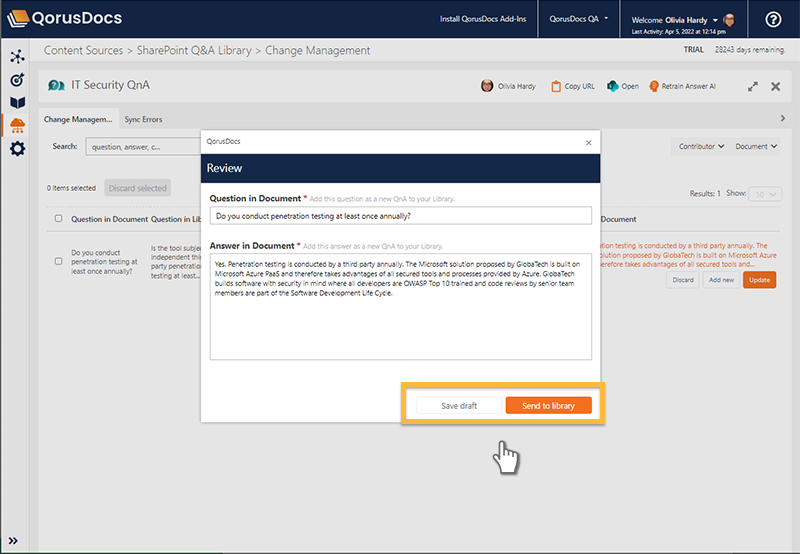Open the Document filter dropdown
The image size is (800, 554).
coord(756,146)
